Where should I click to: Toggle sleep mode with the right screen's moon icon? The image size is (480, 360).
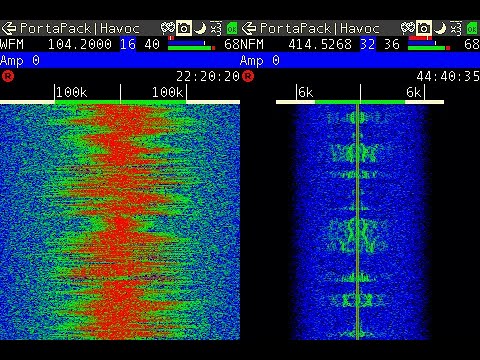point(440,28)
